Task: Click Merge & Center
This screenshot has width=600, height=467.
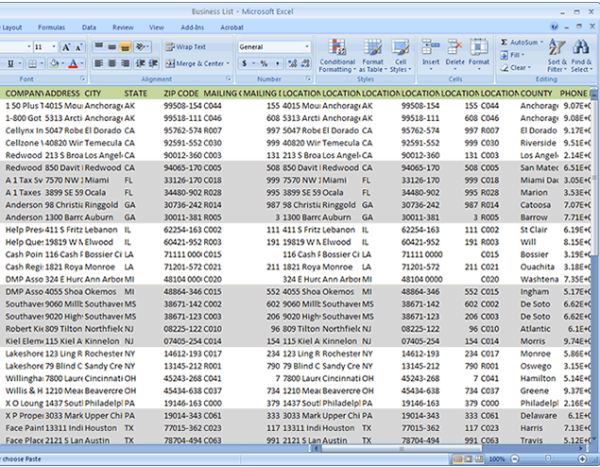Action: point(195,64)
